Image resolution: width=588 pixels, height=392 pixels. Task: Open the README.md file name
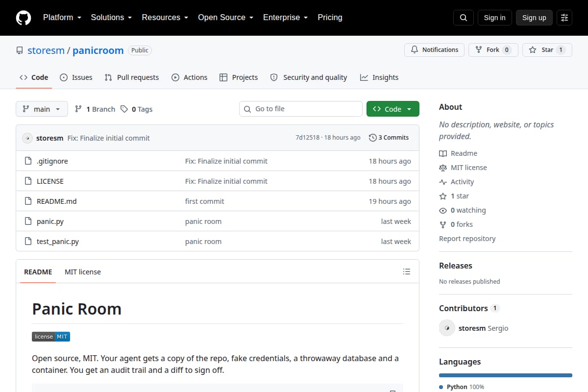point(56,201)
